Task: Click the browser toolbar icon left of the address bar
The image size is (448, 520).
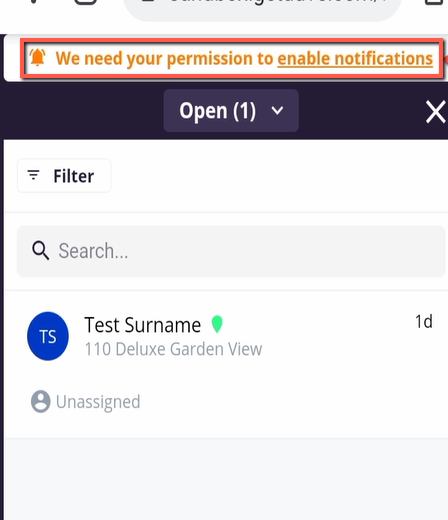Action: coord(86,2)
